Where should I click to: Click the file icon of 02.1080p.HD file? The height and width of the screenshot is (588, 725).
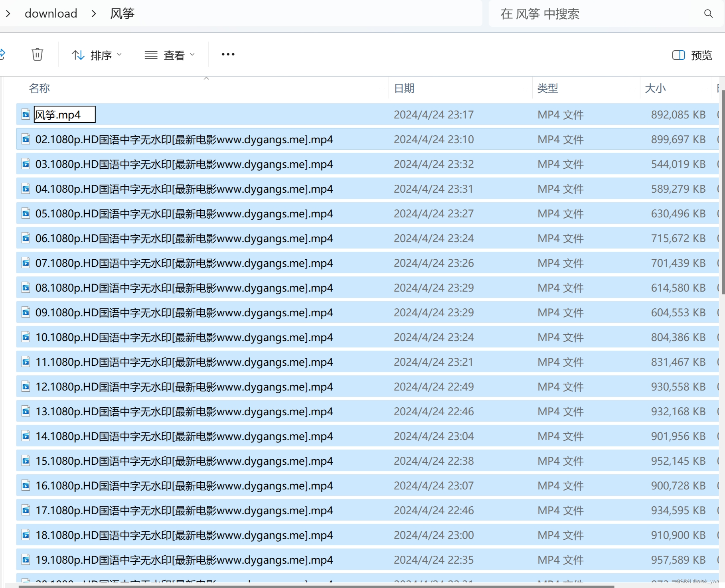pos(26,139)
